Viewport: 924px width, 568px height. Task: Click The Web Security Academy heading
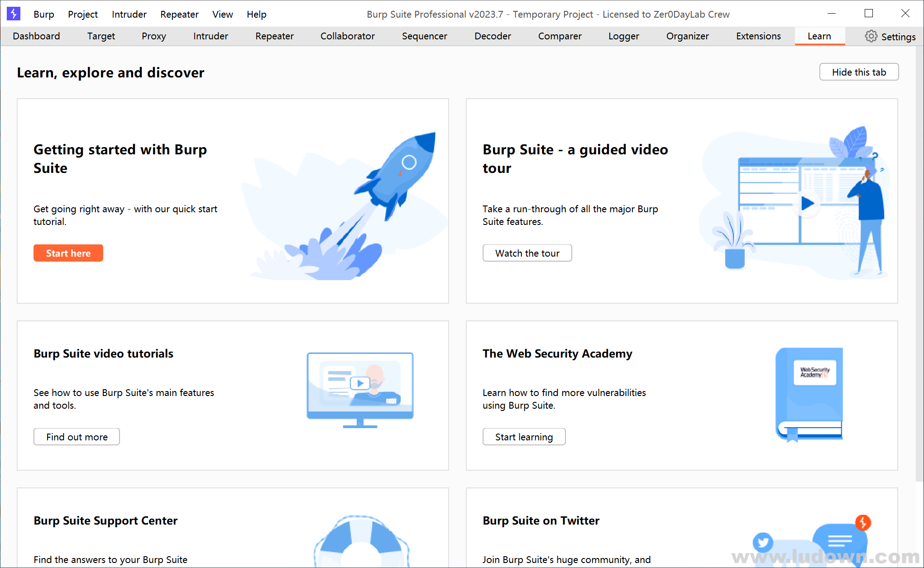pos(557,353)
